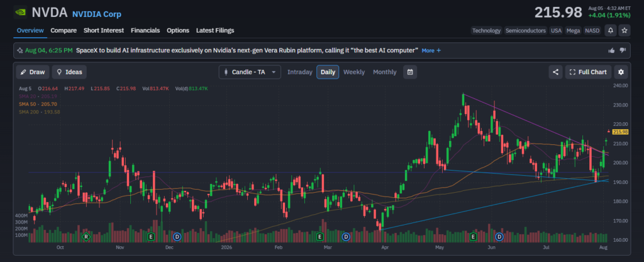Click the large 215.98 last price
The image size is (644, 262).
pyautogui.click(x=558, y=13)
